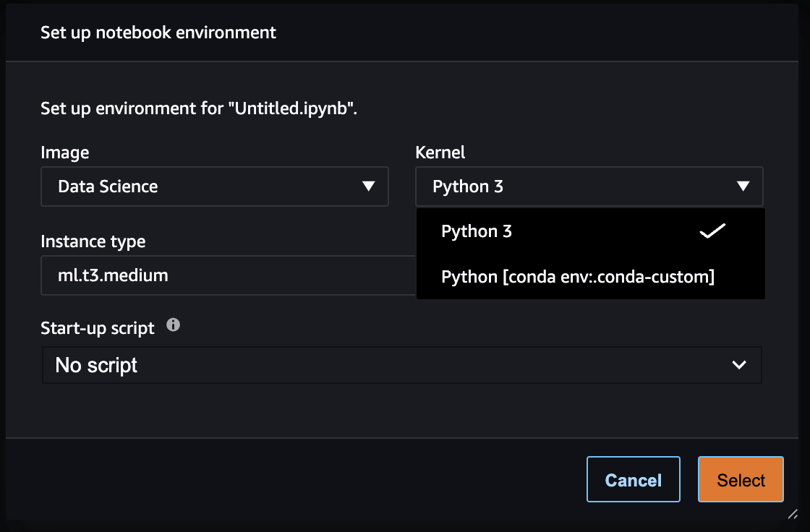The image size is (810, 532).
Task: Click the Start-up script chevron arrow
Action: (739, 365)
